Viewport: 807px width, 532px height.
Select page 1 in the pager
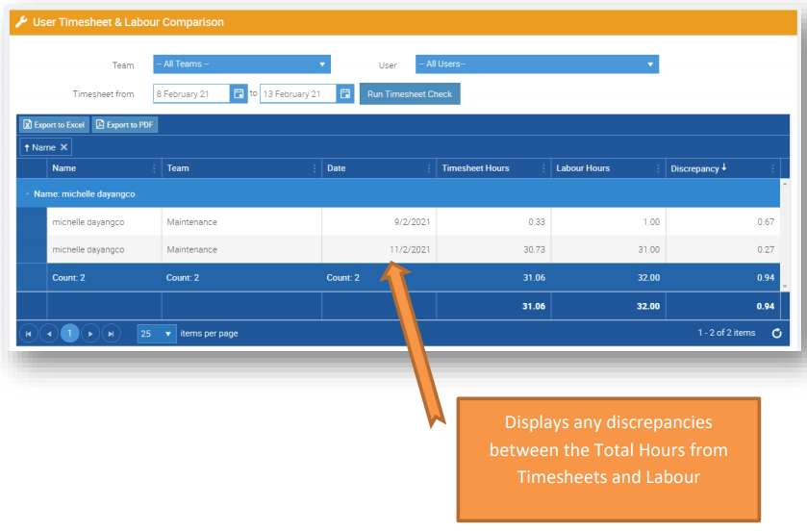coord(69,333)
